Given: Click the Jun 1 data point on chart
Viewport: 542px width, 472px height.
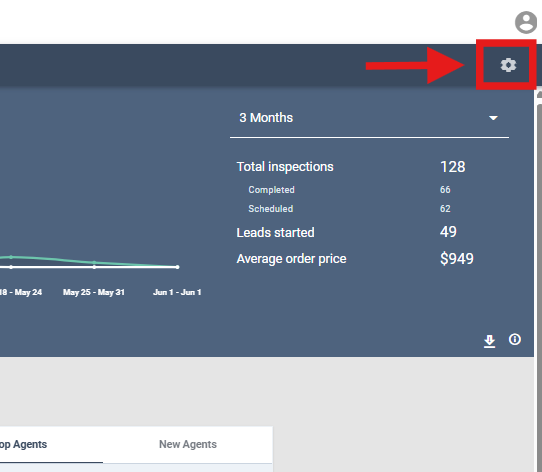Looking at the screenshot, I should point(177,267).
